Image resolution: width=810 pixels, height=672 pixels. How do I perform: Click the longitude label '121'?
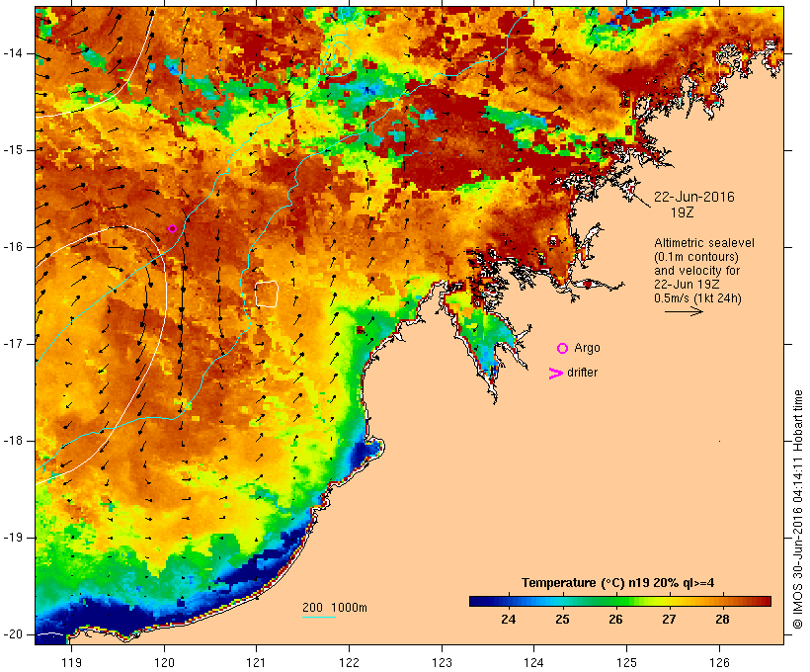point(256,663)
